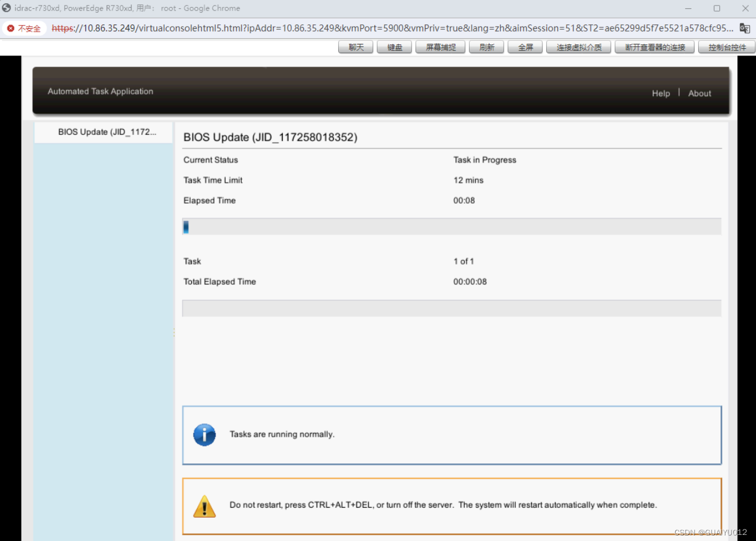Click the '1 of 1' task value
Image resolution: width=756 pixels, height=541 pixels.
click(464, 261)
